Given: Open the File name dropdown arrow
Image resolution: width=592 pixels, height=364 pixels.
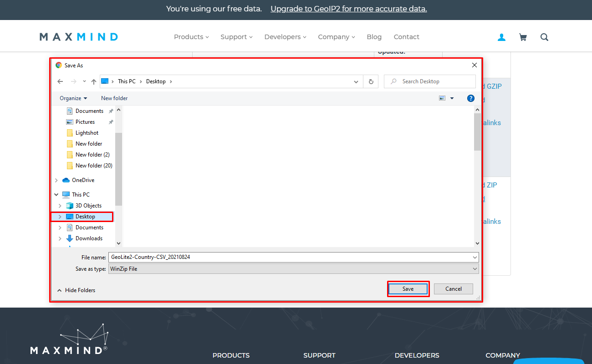Looking at the screenshot, I should click(x=475, y=257).
